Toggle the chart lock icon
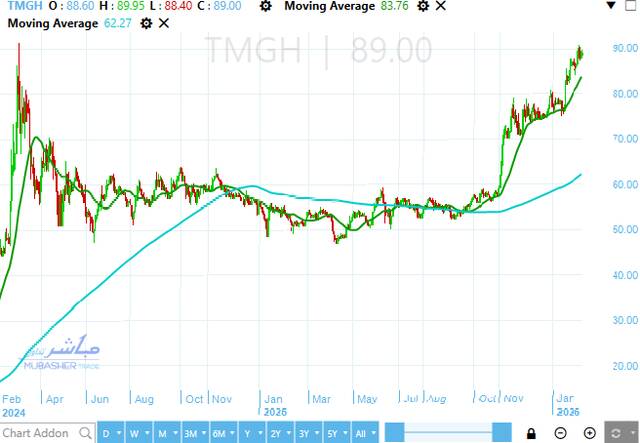This screenshot has height=443, width=640. [532, 433]
